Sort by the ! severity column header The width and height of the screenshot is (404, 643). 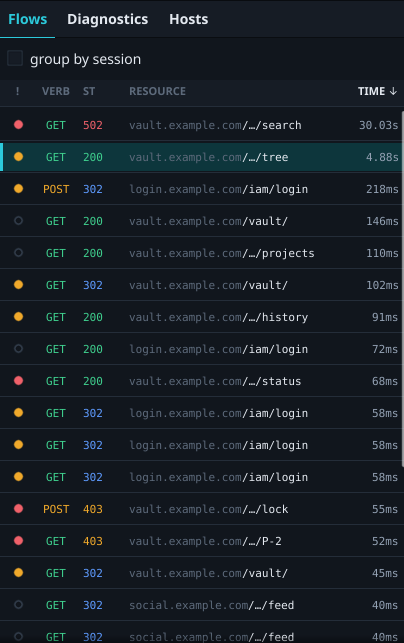17,91
